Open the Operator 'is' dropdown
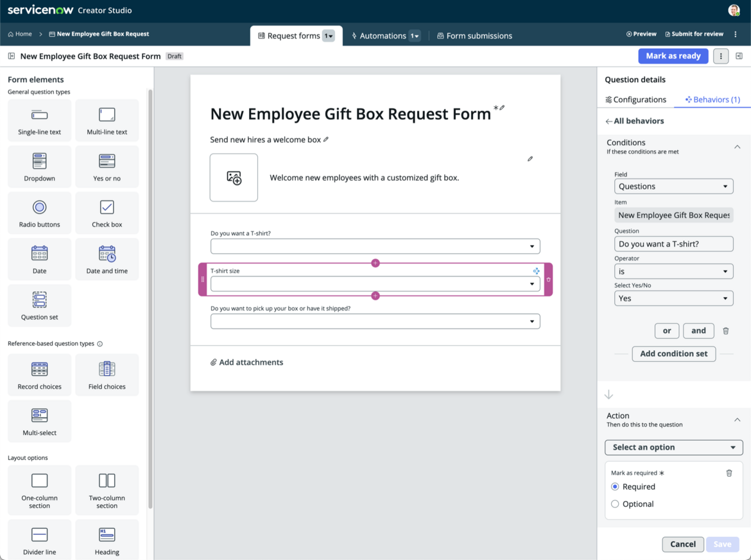The image size is (751, 560). click(673, 271)
